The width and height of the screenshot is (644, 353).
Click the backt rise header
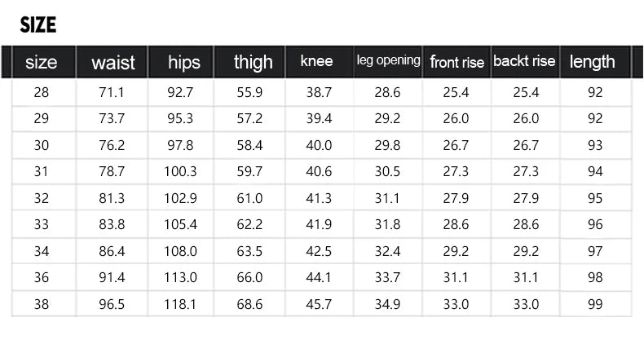click(x=524, y=61)
